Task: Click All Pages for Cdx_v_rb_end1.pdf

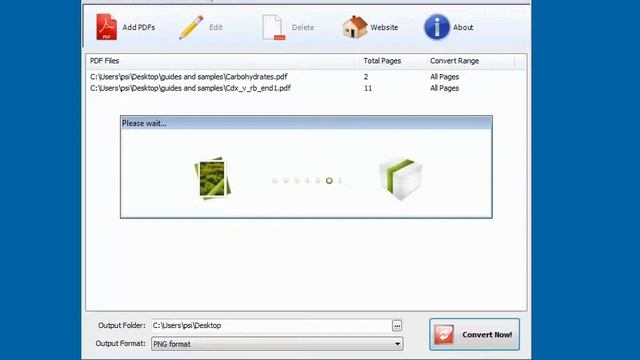Action: pos(444,88)
